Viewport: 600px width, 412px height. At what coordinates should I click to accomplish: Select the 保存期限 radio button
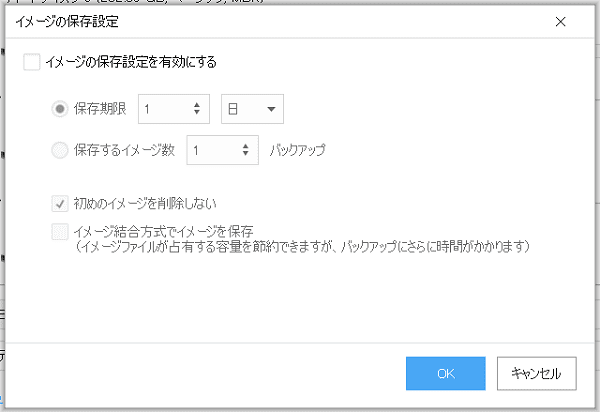[x=61, y=108]
